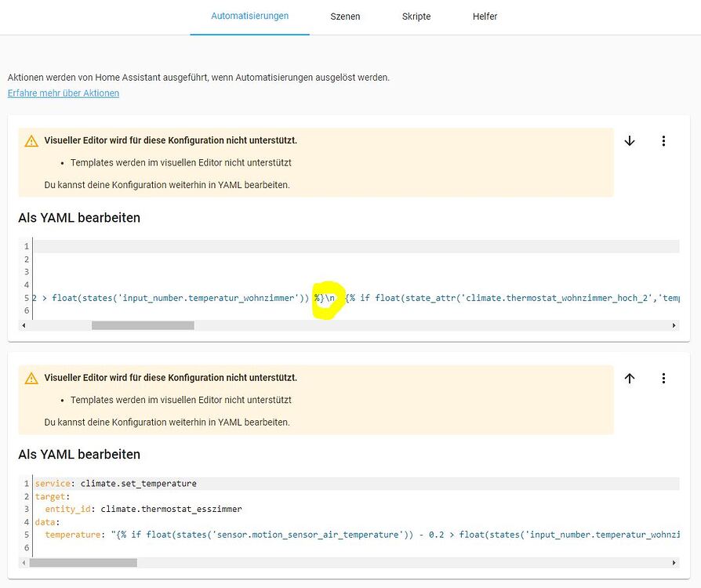Open the Skripte tab
The width and height of the screenshot is (701, 588).
click(x=416, y=16)
